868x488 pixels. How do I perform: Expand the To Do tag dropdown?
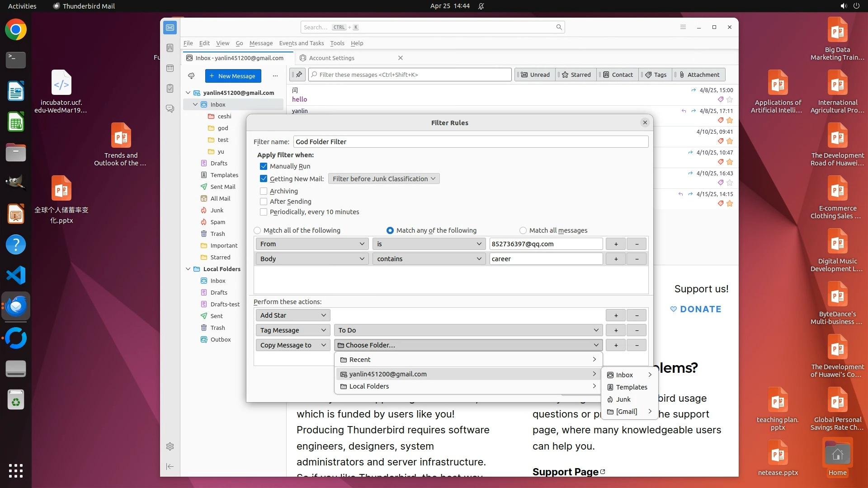468,330
